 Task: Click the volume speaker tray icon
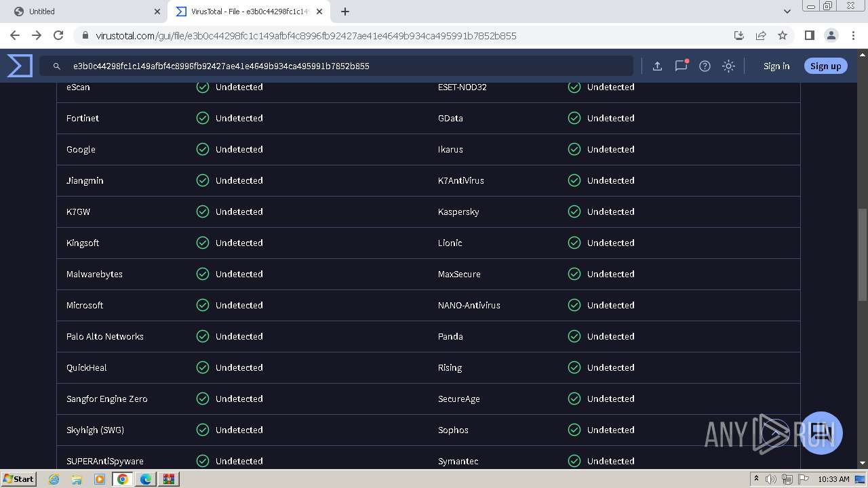point(771,479)
